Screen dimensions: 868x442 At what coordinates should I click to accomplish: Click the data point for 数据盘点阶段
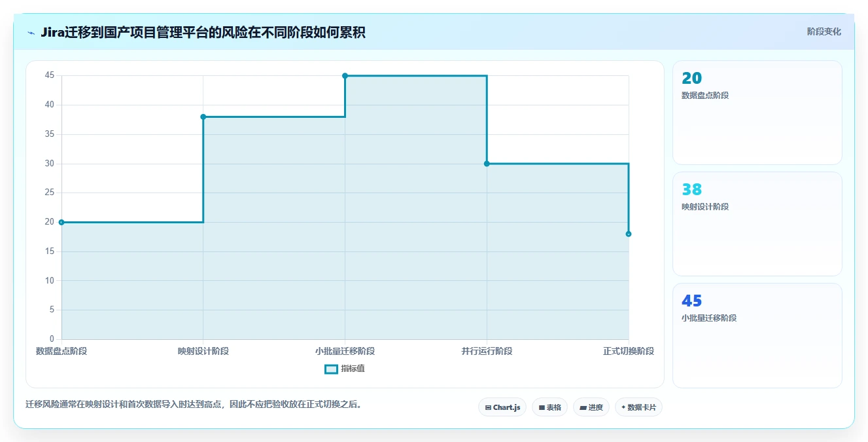(61, 222)
